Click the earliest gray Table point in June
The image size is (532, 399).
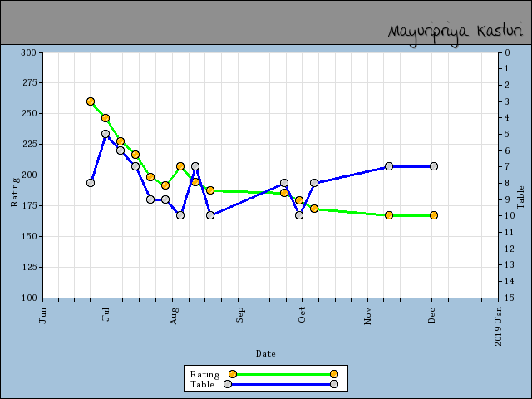click(91, 183)
